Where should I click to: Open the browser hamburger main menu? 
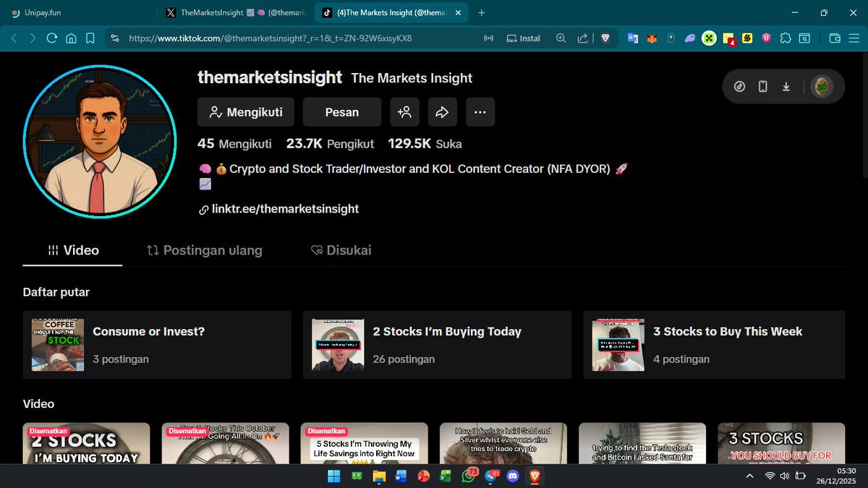855,38
